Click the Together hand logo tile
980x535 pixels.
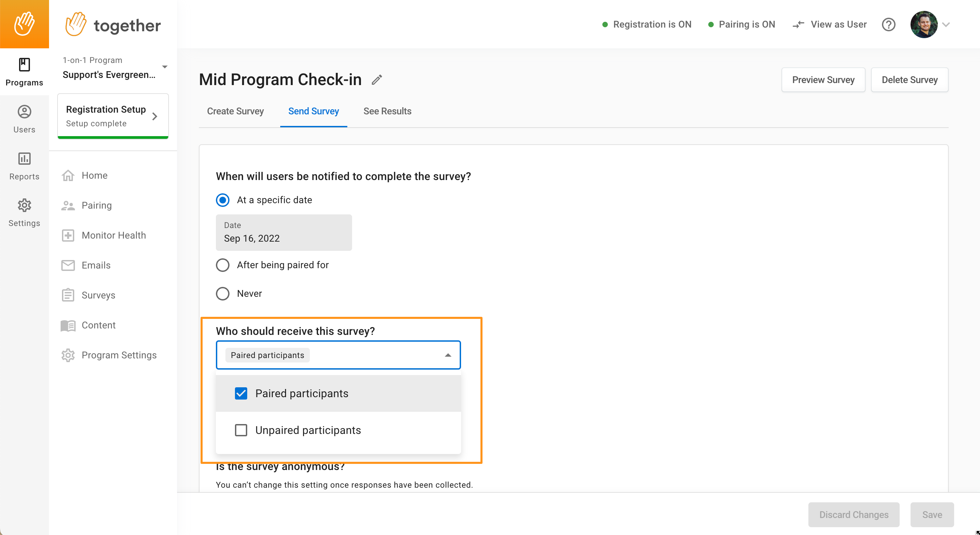(25, 24)
